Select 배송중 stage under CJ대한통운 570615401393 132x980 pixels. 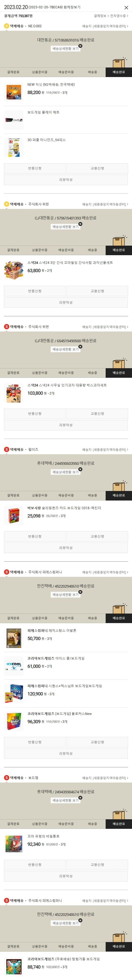(92, 250)
